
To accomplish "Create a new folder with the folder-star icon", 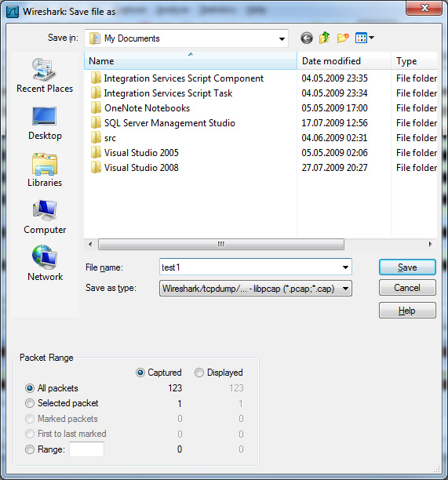I will click(x=343, y=38).
